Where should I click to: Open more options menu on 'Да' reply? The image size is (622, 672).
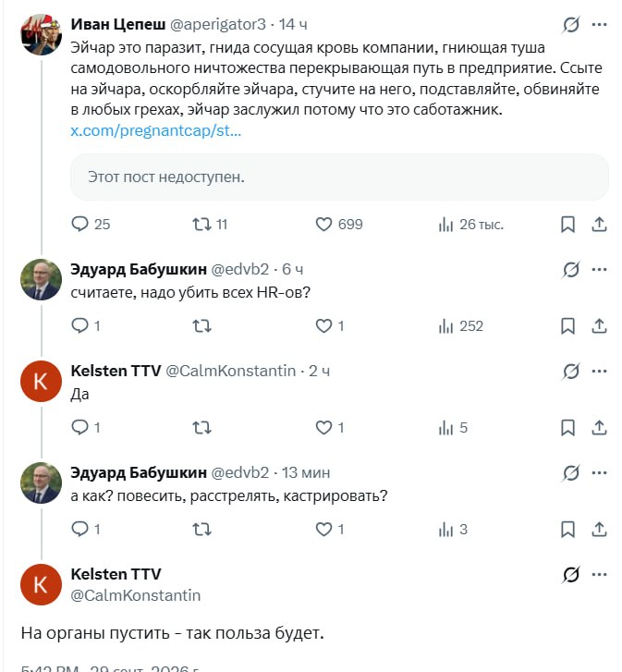click(x=599, y=372)
